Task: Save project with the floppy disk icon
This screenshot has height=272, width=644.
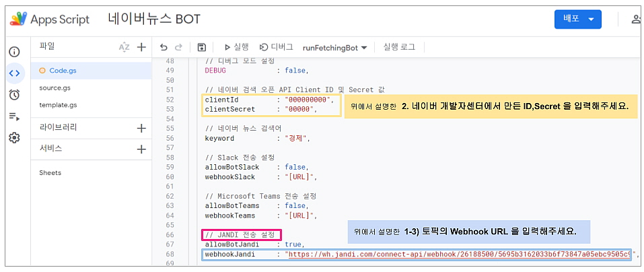Action: point(201,47)
